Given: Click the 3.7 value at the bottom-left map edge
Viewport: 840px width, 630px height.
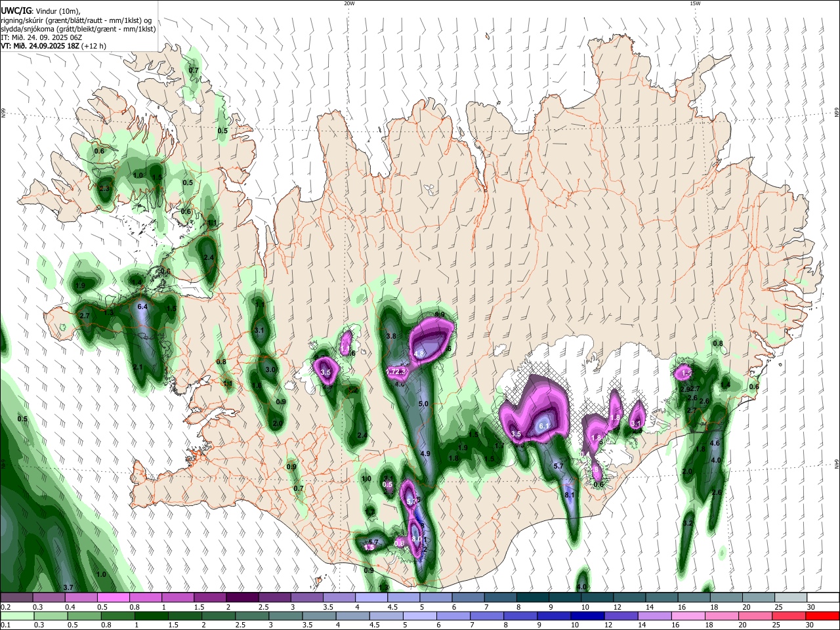Looking at the screenshot, I should (67, 587).
